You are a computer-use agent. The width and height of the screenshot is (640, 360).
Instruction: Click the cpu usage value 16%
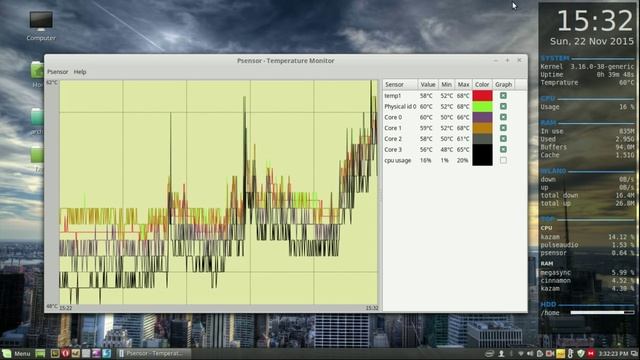pos(426,160)
